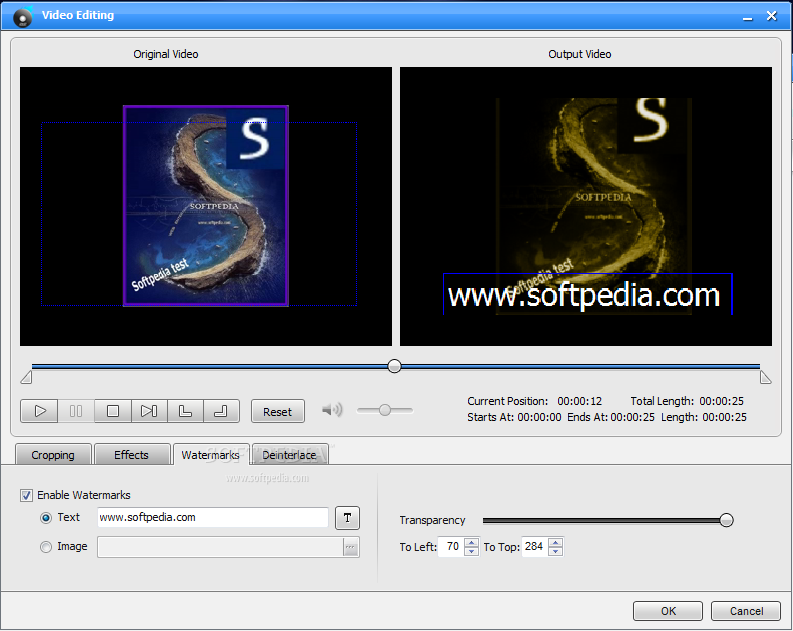Uncheck Enable Watermarks checkbox
Viewport: 793px width, 631px height.
[x=26, y=495]
